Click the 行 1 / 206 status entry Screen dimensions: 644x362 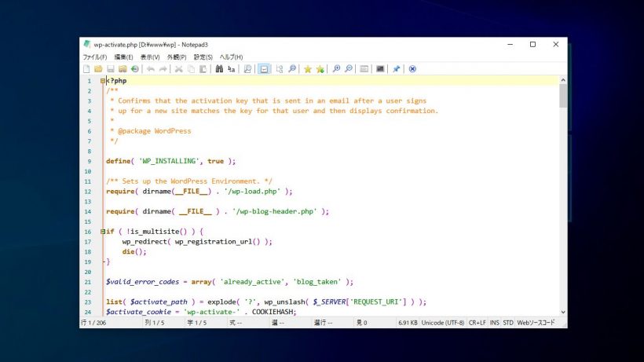(93, 323)
